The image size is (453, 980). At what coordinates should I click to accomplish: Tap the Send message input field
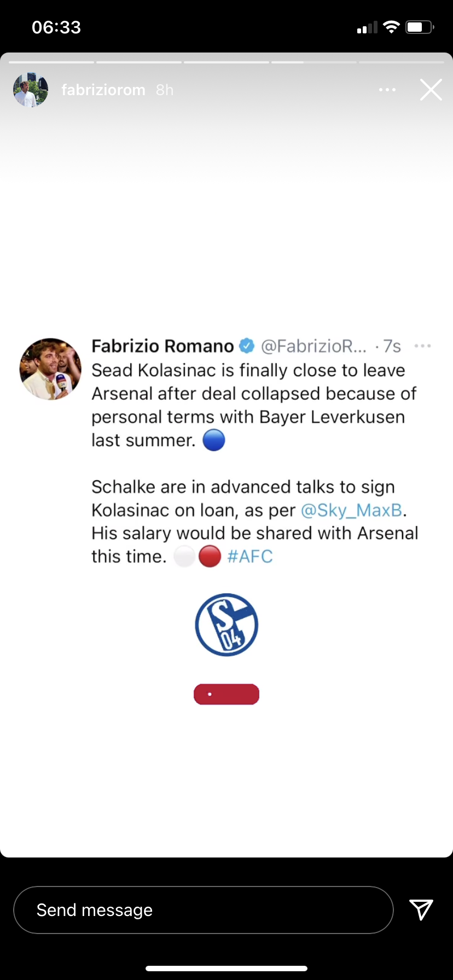click(x=203, y=909)
